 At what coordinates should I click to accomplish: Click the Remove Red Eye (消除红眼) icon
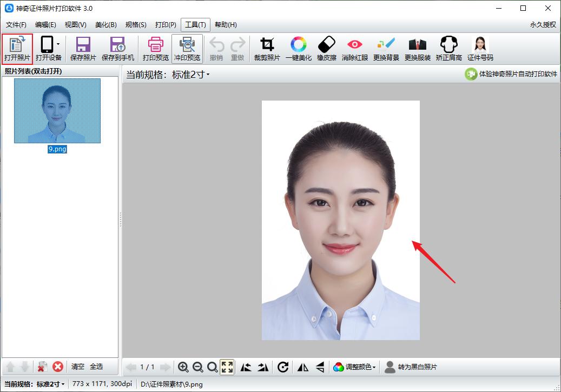[355, 49]
